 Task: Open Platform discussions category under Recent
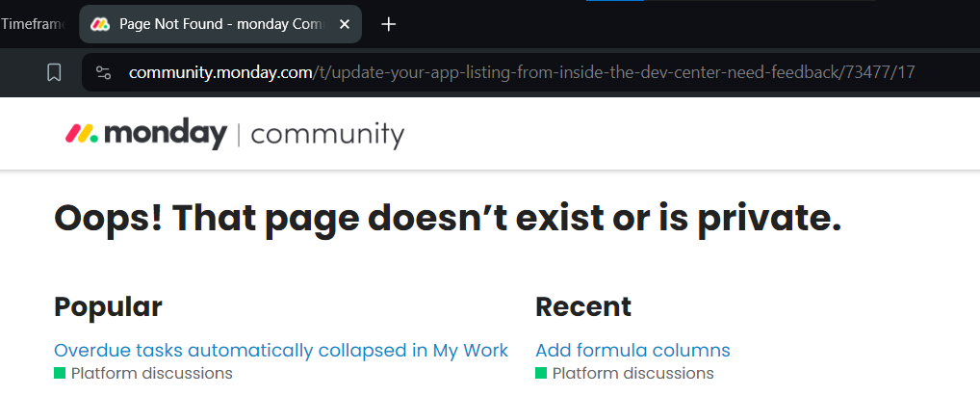633,374
